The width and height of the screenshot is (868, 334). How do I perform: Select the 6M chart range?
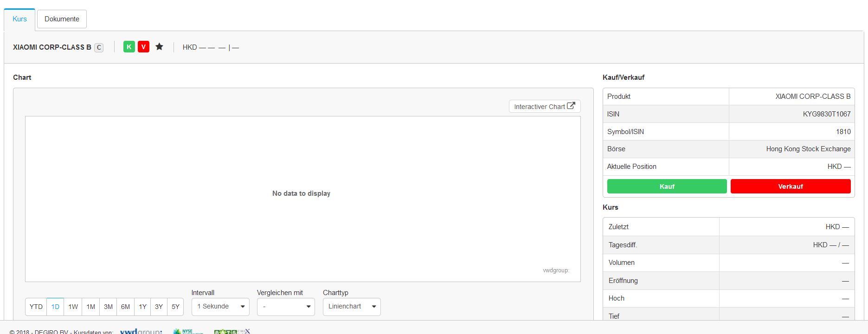(125, 307)
